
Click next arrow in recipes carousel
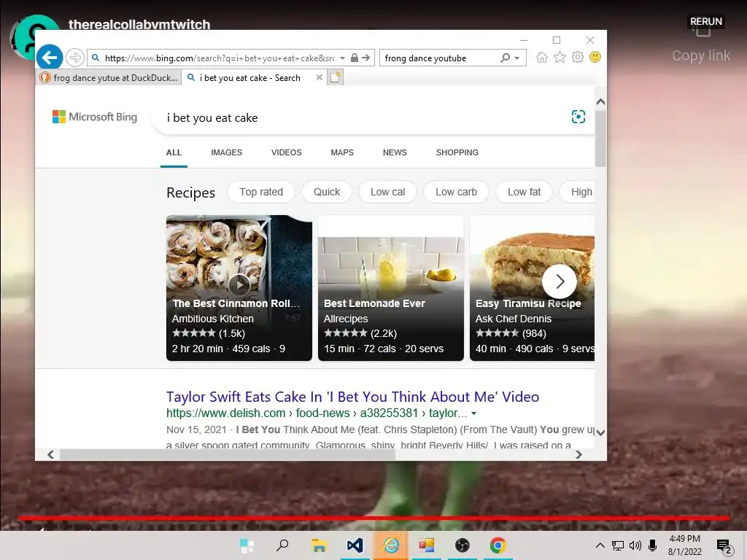[x=560, y=281]
